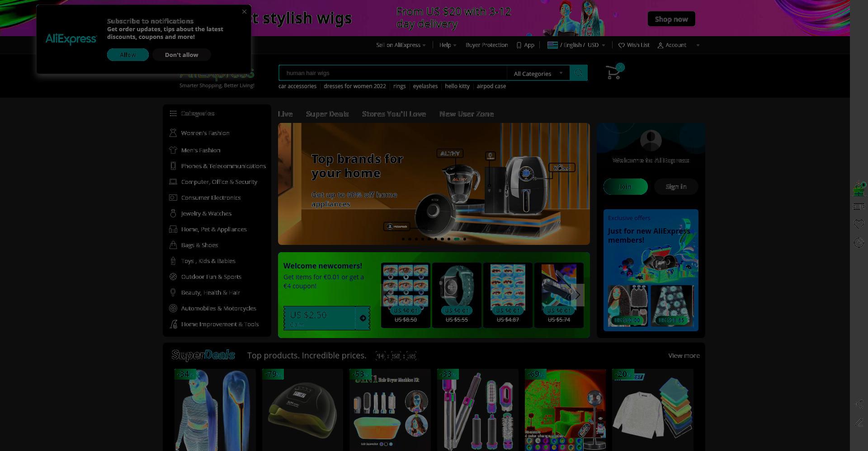Click the coupon ticket sidebar icon

(x=859, y=207)
